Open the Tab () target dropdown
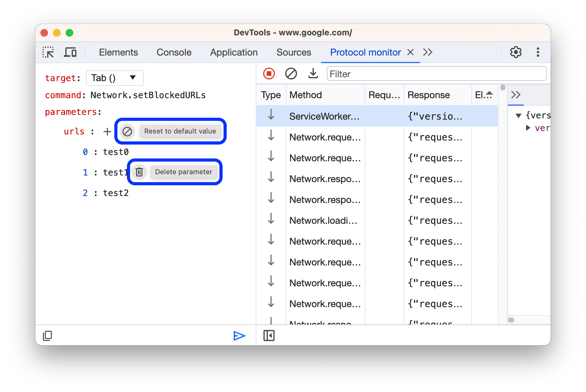Screen dimensions: 586x392 [x=114, y=78]
